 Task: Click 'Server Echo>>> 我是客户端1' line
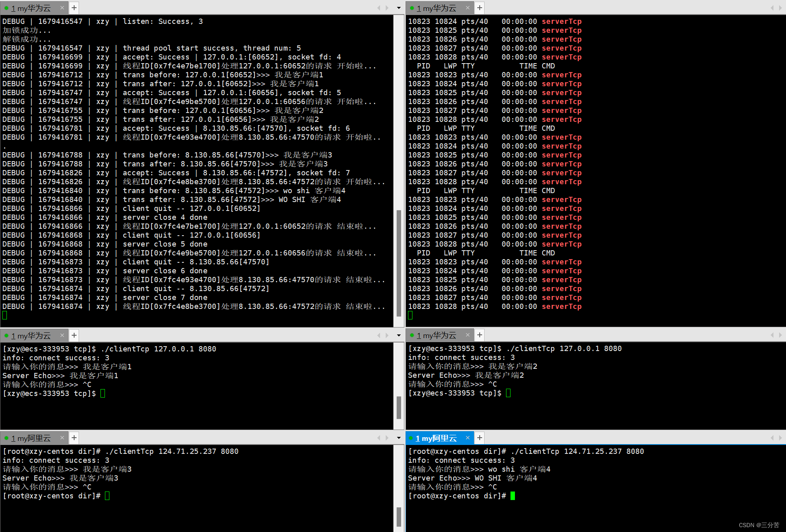click(x=60, y=376)
